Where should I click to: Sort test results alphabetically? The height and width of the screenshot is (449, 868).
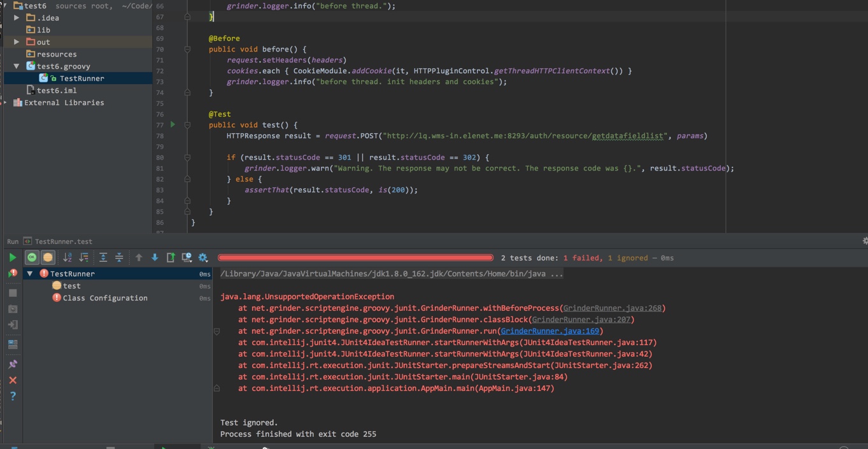coord(68,257)
